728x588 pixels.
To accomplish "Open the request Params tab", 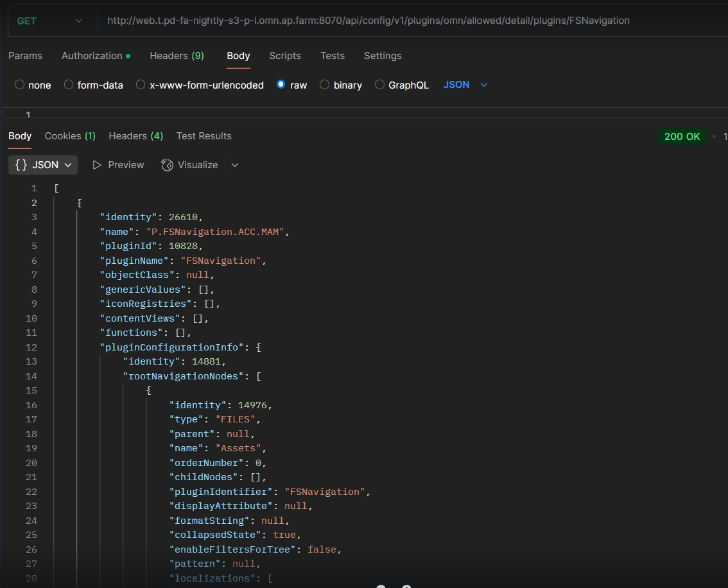I will pos(25,56).
